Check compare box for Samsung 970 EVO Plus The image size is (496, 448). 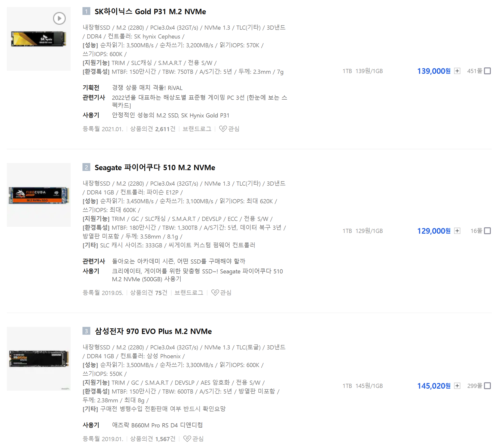pyautogui.click(x=487, y=386)
